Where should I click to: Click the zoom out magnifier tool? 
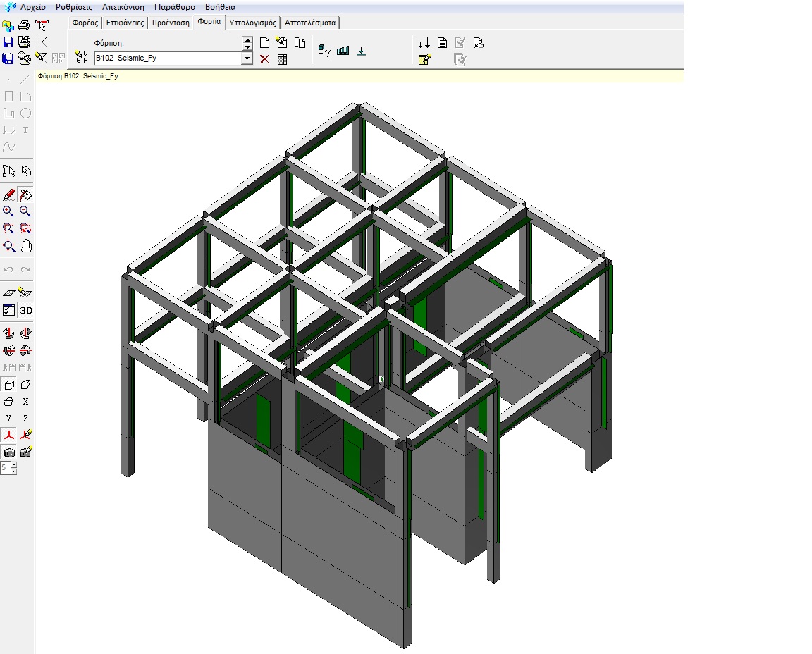click(x=25, y=211)
